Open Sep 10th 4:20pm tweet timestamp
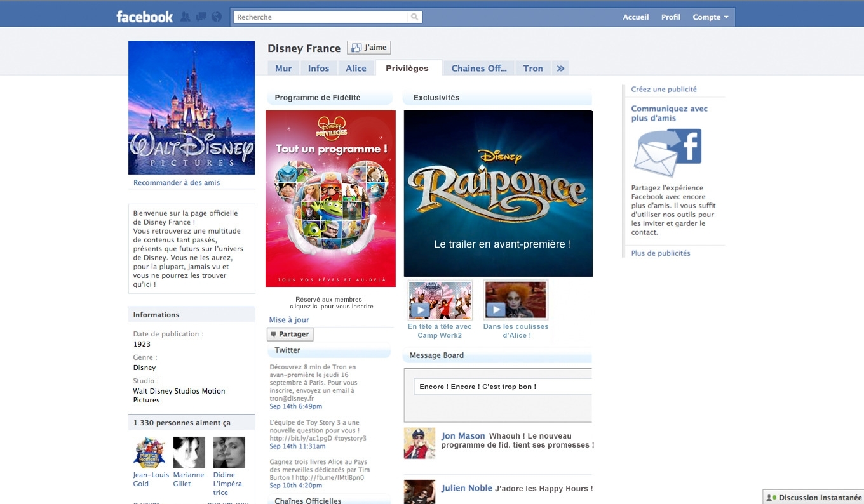The height and width of the screenshot is (504, 864). 295,486
